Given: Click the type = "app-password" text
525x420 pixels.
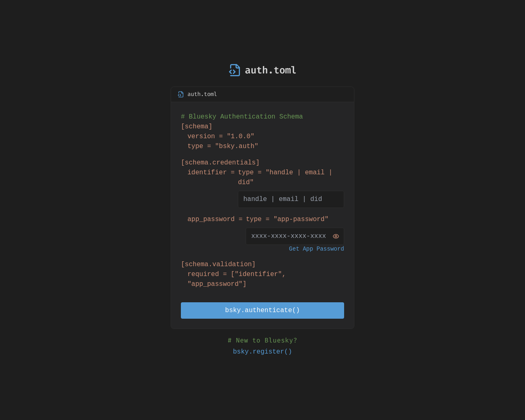Looking at the screenshot, I should (x=287, y=219).
